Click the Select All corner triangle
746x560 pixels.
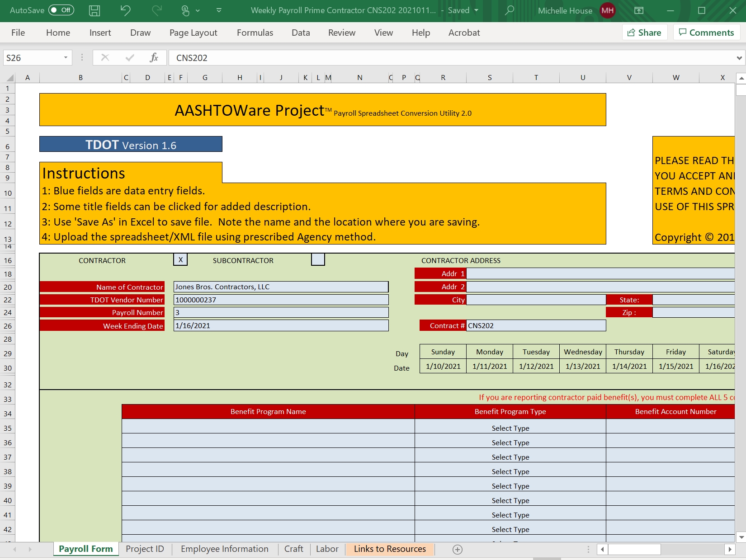(9, 78)
